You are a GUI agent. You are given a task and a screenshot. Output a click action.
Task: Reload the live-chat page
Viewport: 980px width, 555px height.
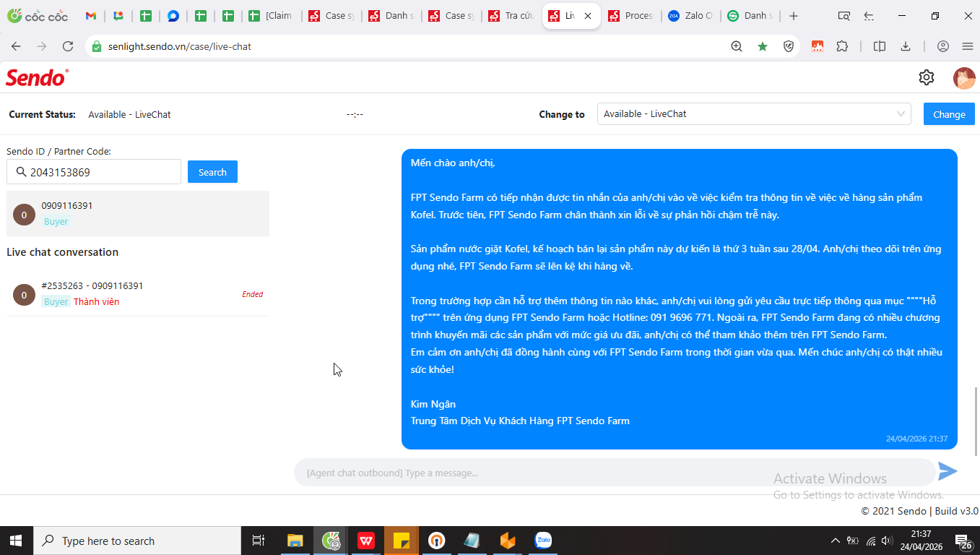68,46
